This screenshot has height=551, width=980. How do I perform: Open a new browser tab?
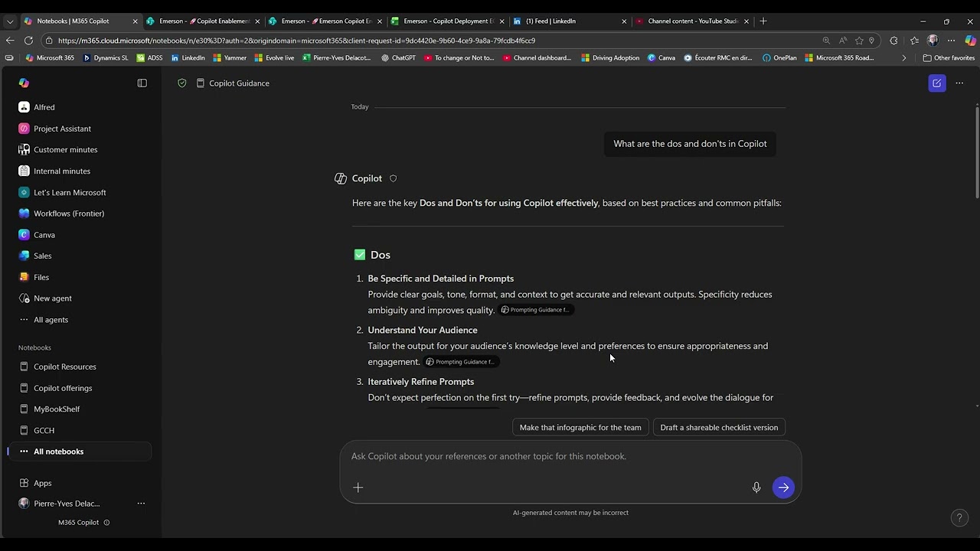pyautogui.click(x=763, y=21)
